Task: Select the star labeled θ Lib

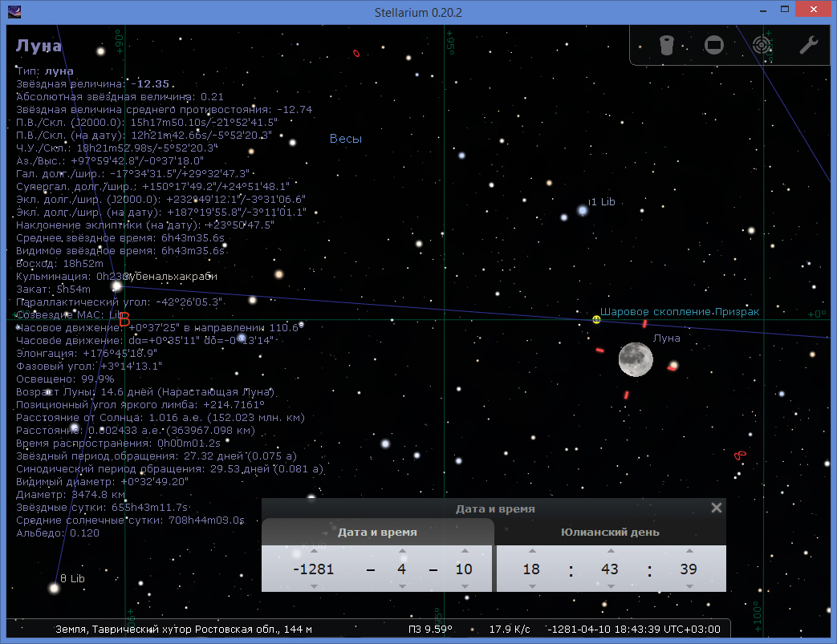Action: 54,588
